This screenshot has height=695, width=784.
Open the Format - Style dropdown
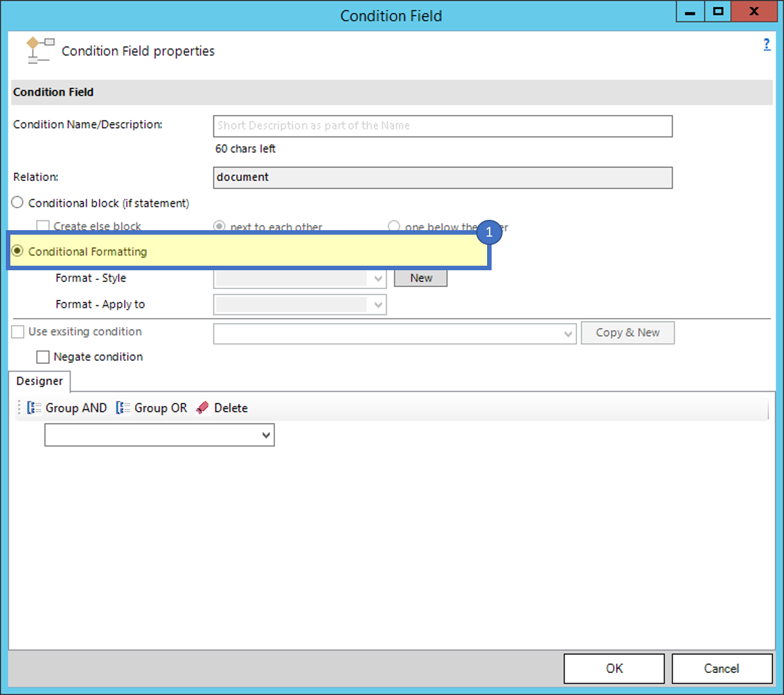378,278
